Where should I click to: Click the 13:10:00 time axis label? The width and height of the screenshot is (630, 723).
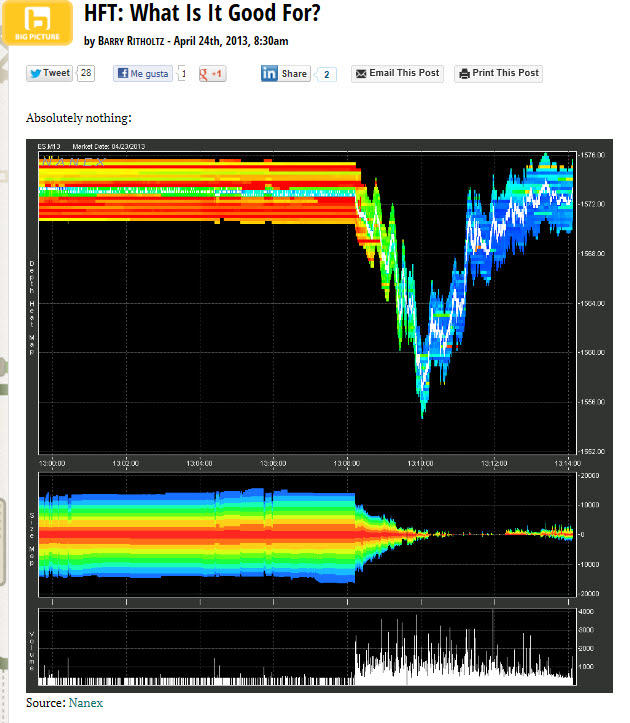pyautogui.click(x=421, y=463)
